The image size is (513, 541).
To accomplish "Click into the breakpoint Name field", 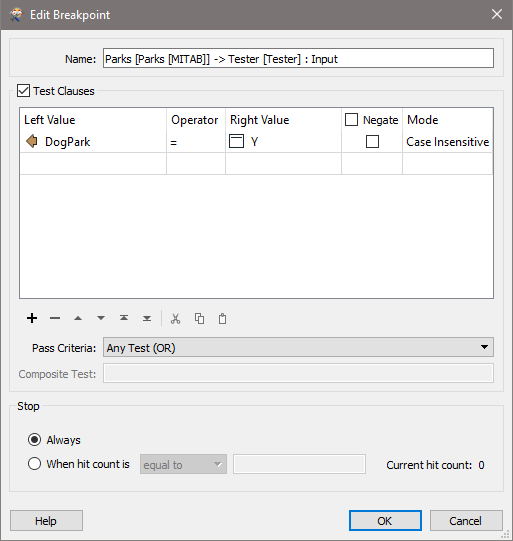I will [x=298, y=58].
